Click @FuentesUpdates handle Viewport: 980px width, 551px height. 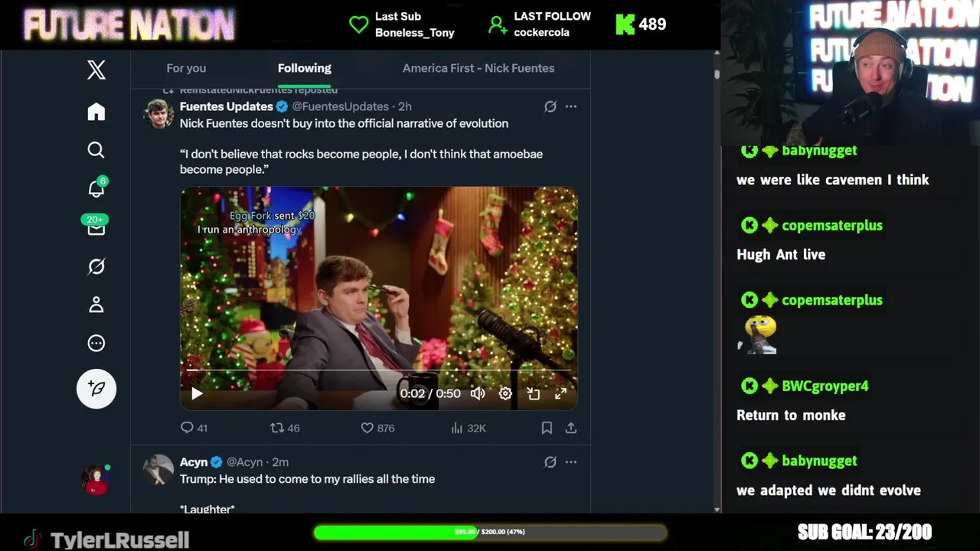[x=341, y=106]
